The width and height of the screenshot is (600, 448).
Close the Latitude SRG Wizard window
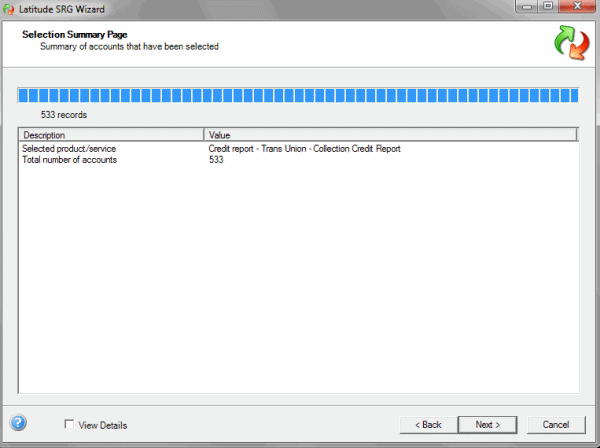(x=577, y=6)
